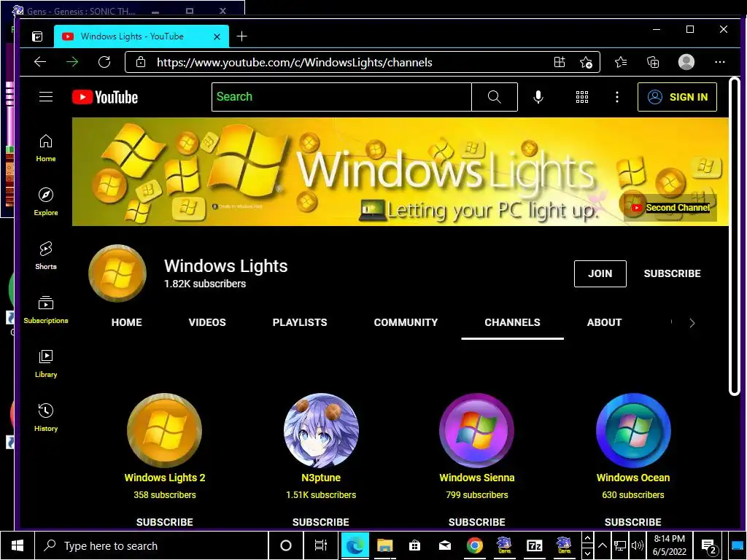Open the YouTube hamburger guide menu
The width and height of the screenshot is (747, 560).
(x=46, y=97)
